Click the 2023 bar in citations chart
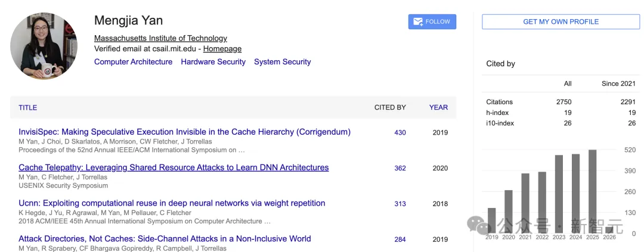 pyautogui.click(x=559, y=194)
